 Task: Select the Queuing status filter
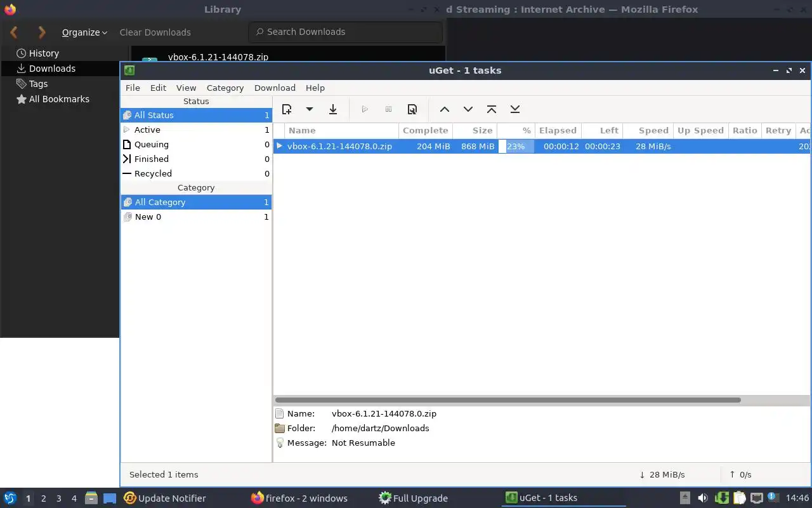[196, 144]
